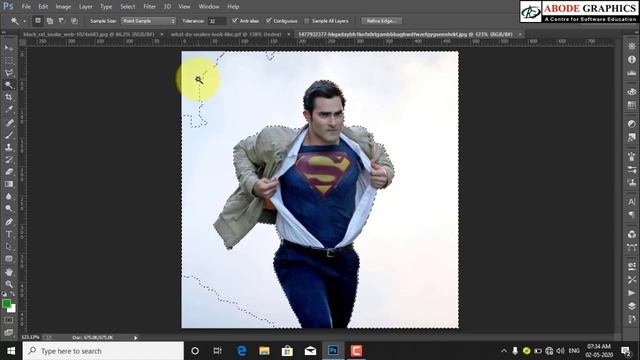Screen dimensions: 640x360
Task: Toggle the Contiguous checkbox
Action: pyautogui.click(x=269, y=20)
